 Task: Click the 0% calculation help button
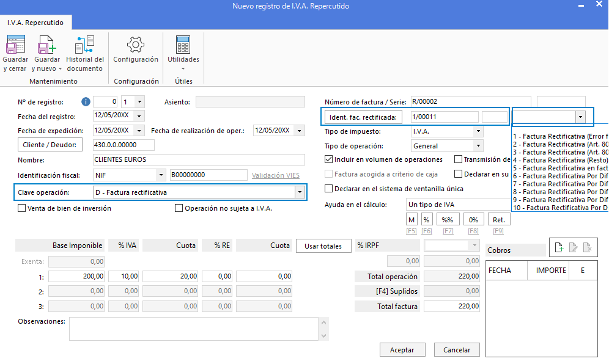(x=473, y=219)
